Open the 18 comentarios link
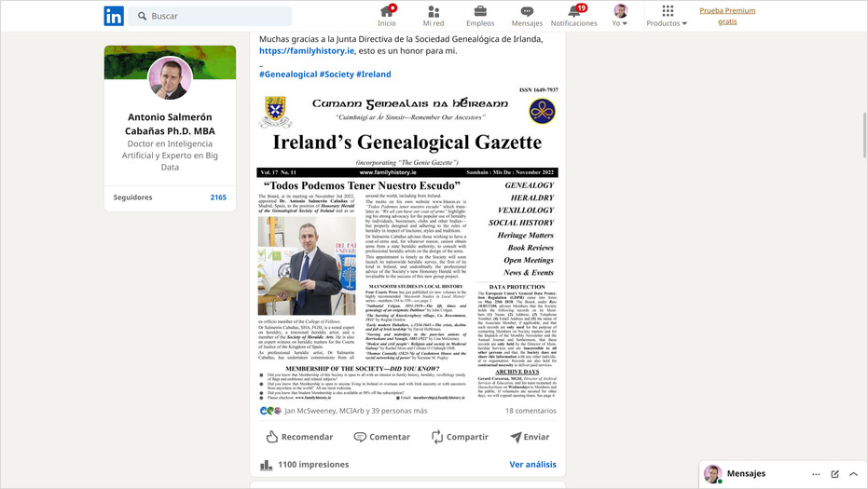Image resolution: width=868 pixels, height=489 pixels. tap(530, 411)
